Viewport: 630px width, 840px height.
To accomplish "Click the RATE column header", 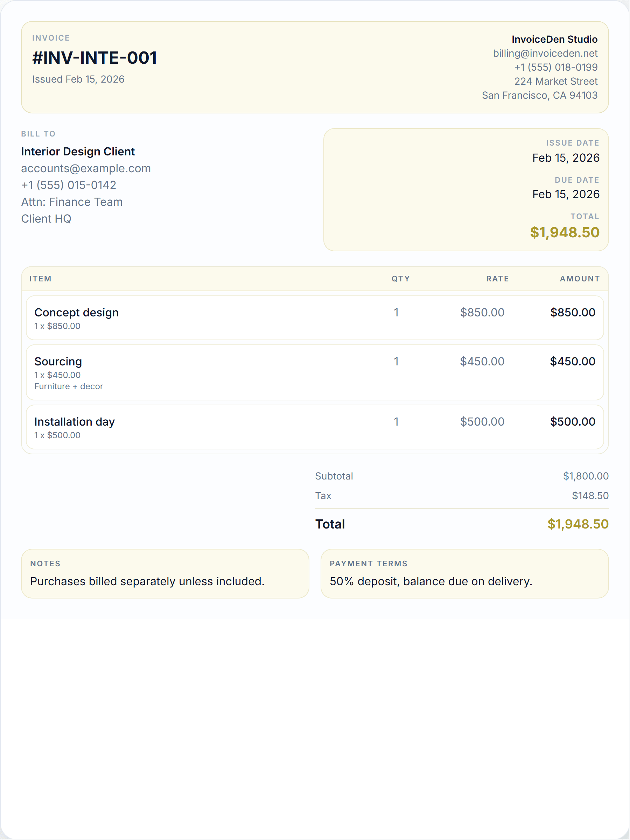I will [497, 279].
